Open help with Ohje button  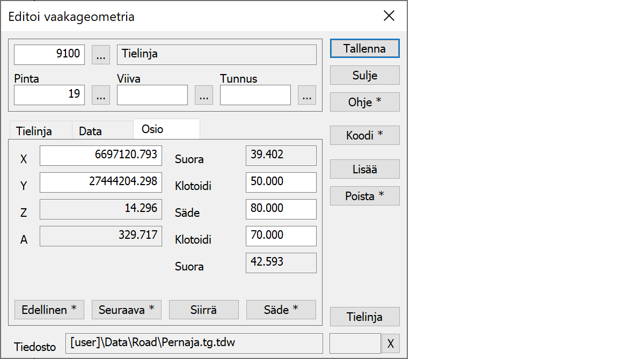[364, 102]
